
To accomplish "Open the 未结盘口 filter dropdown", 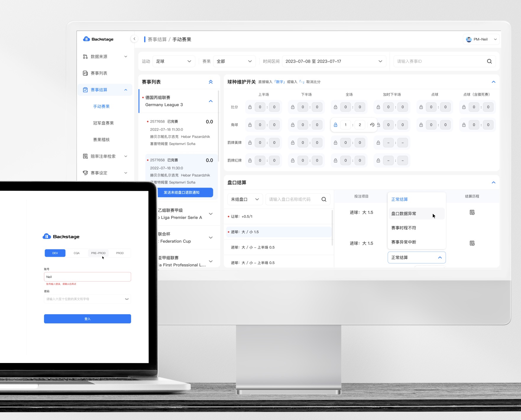I will pyautogui.click(x=245, y=199).
